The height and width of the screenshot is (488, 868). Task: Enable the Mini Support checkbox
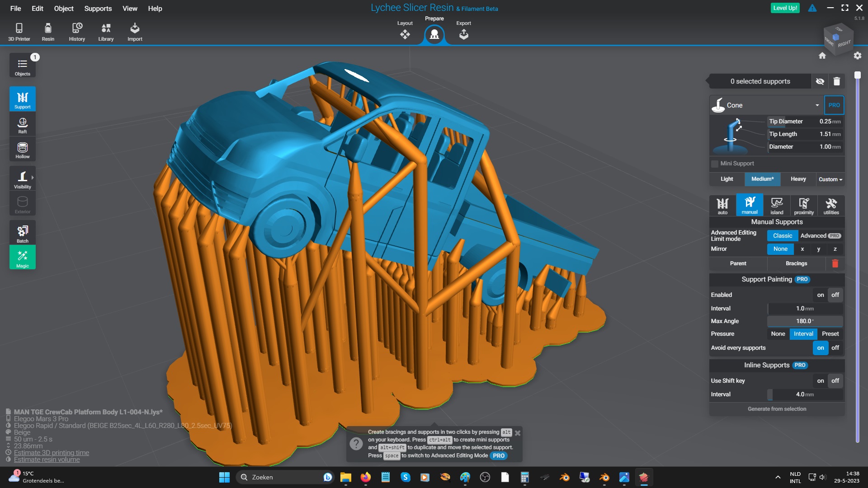pyautogui.click(x=715, y=164)
